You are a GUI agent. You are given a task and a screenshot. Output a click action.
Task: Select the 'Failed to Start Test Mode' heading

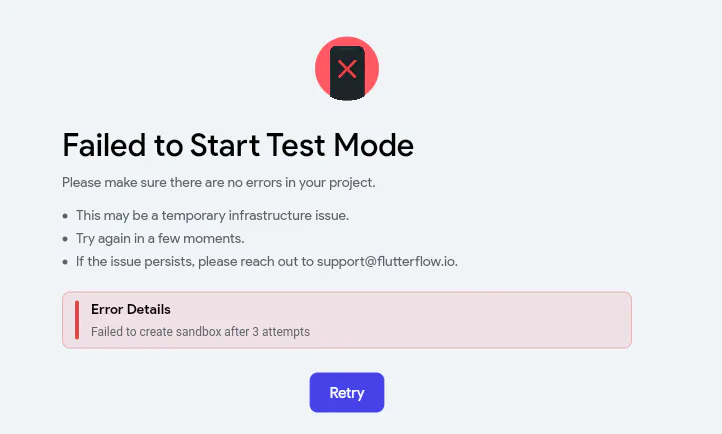click(x=238, y=145)
